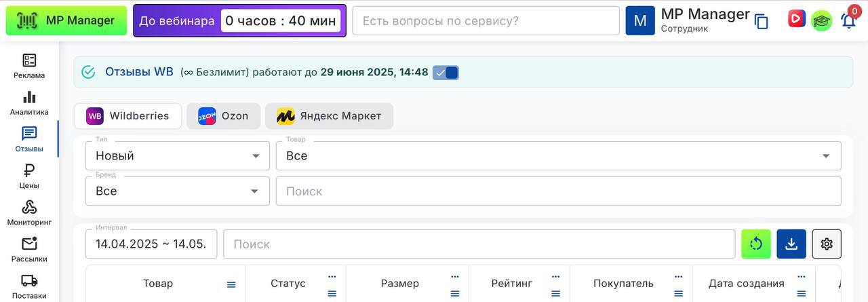Open Мониторинг in the sidebar
868x302 pixels.
pyautogui.click(x=29, y=213)
